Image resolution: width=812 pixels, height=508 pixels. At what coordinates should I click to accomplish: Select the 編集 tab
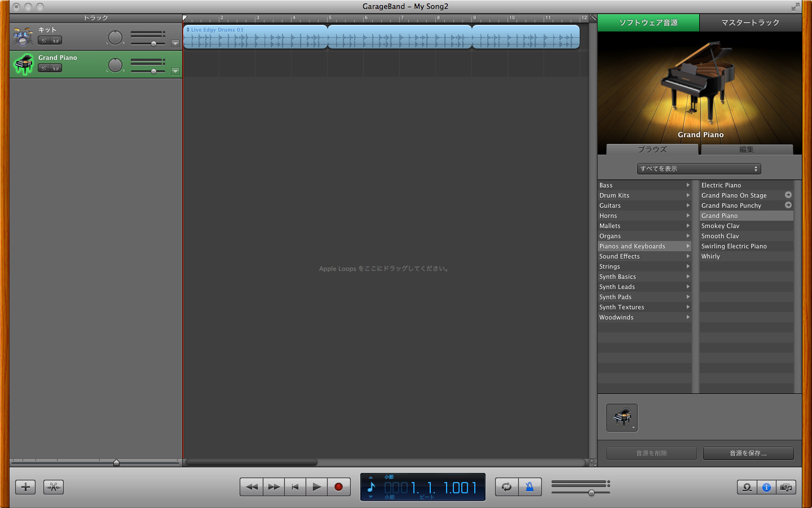747,150
